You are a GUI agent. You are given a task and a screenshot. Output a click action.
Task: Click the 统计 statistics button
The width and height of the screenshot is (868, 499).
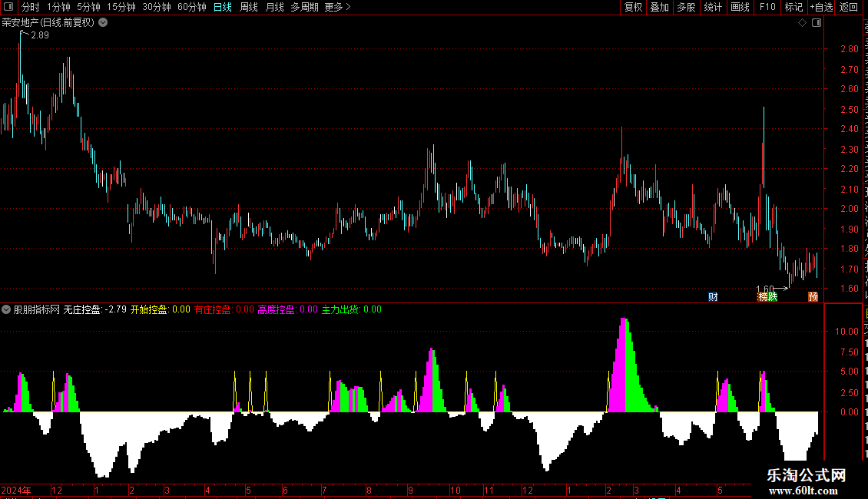click(x=712, y=7)
